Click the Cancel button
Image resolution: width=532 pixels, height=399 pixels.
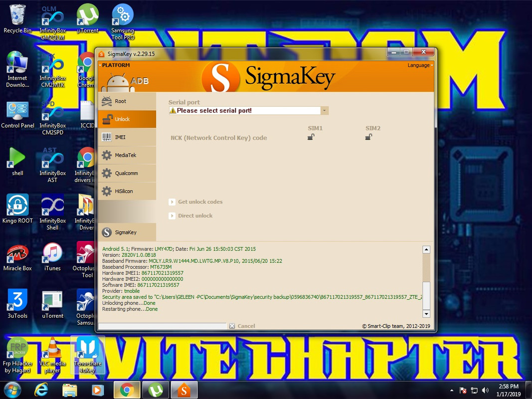(242, 326)
